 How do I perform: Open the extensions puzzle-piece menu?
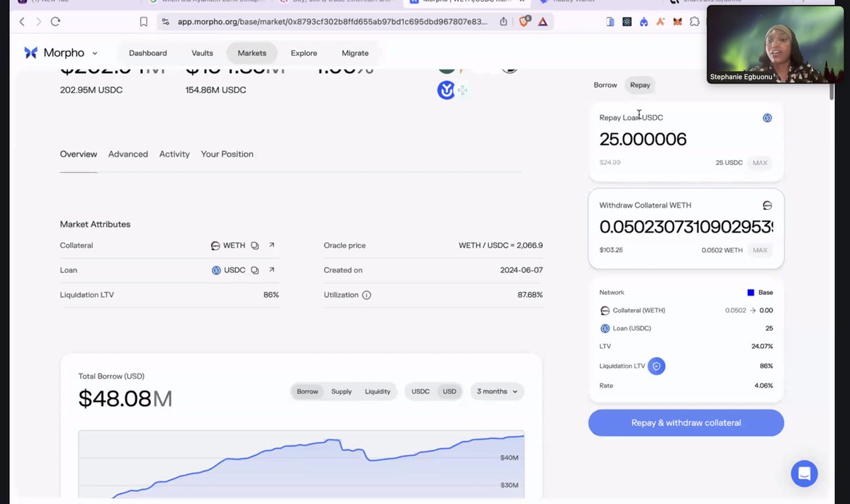[x=695, y=22]
